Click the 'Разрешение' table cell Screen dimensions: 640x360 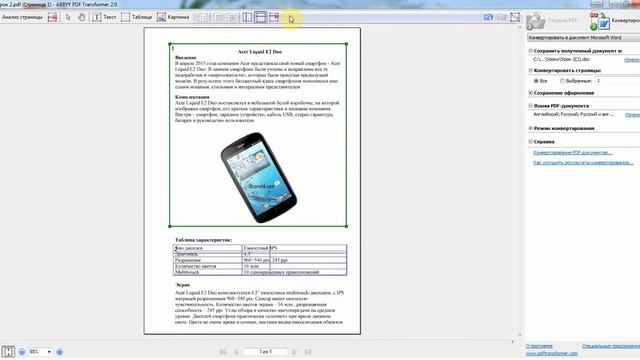[x=207, y=260]
